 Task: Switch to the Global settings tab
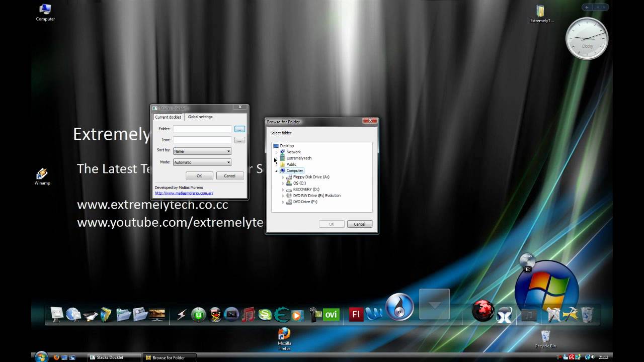point(200,117)
